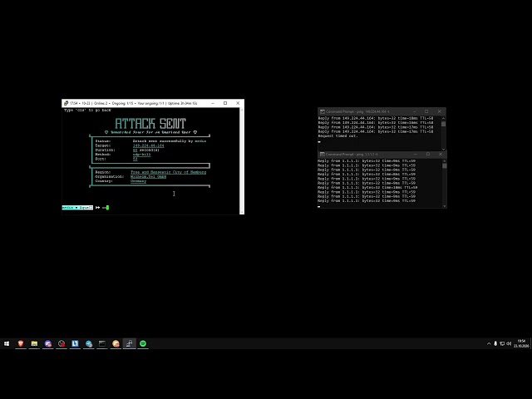Close the upper ping Command Prompt

[x=440, y=111]
